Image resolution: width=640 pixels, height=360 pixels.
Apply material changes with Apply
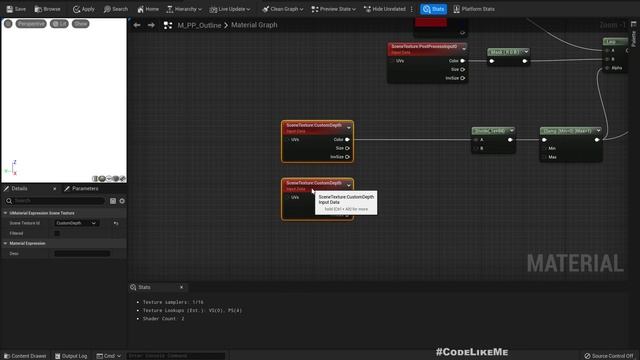(x=84, y=9)
